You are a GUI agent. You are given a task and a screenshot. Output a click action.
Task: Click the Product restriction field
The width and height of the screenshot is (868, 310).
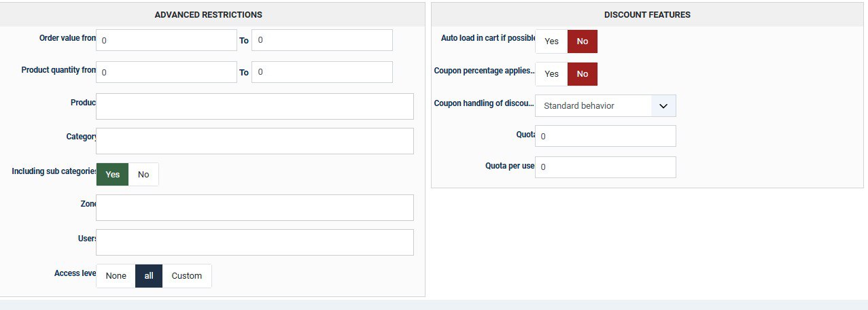click(x=255, y=106)
